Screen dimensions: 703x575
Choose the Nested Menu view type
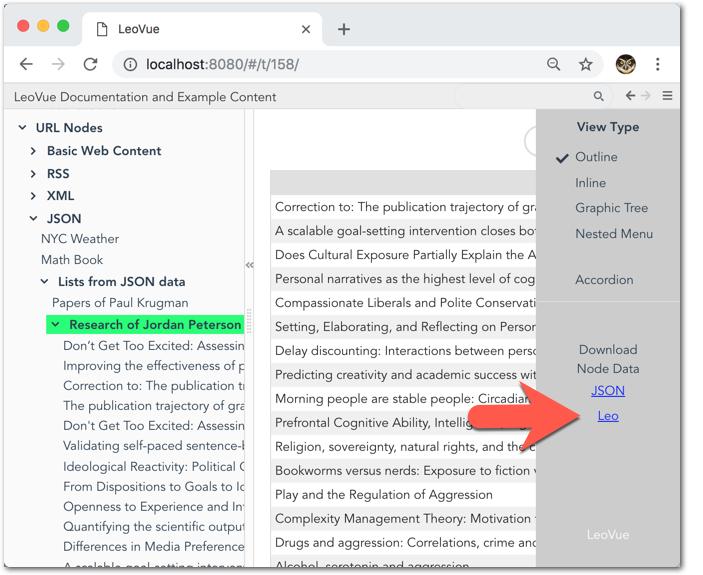614,233
